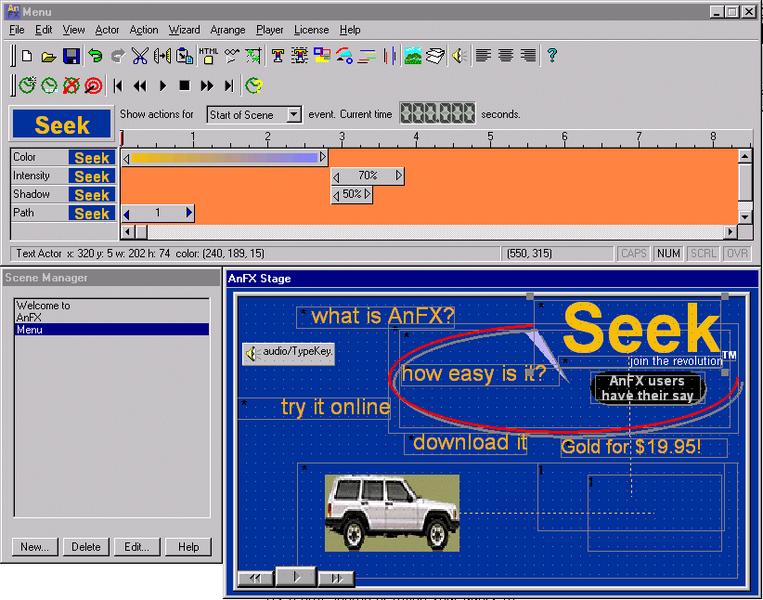Click the stage play button

(x=296, y=577)
